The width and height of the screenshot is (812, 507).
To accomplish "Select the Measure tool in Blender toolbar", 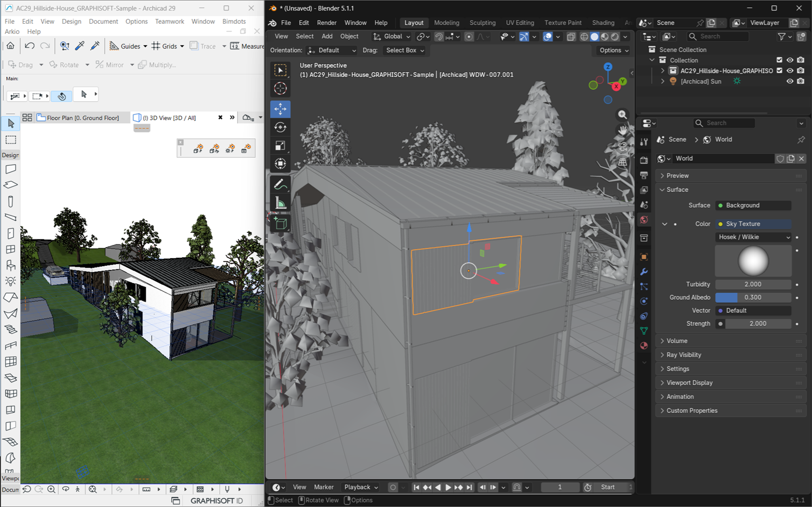I will click(281, 203).
